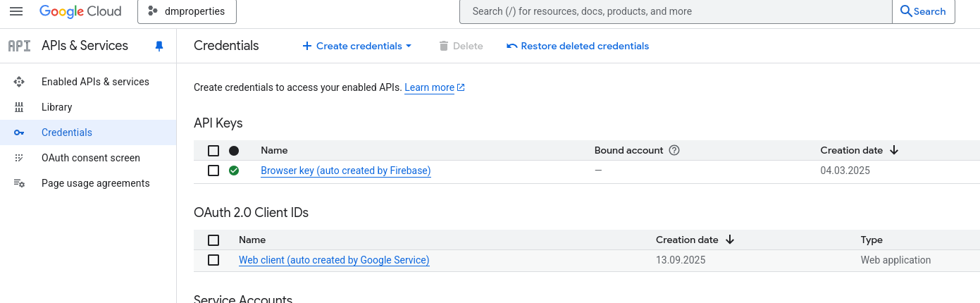Click the green status checkmark for Browser key
Image resolution: width=980 pixels, height=303 pixels.
coord(234,171)
